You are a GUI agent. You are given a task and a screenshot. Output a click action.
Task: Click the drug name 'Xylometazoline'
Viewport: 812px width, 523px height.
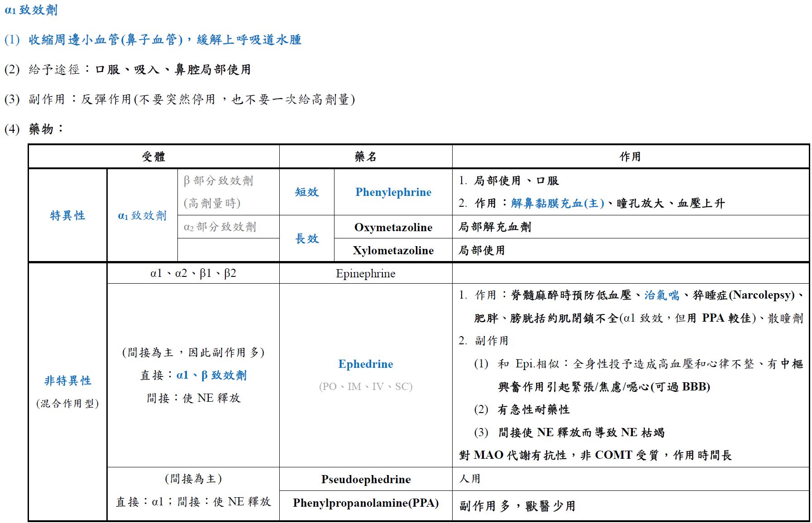(393, 251)
